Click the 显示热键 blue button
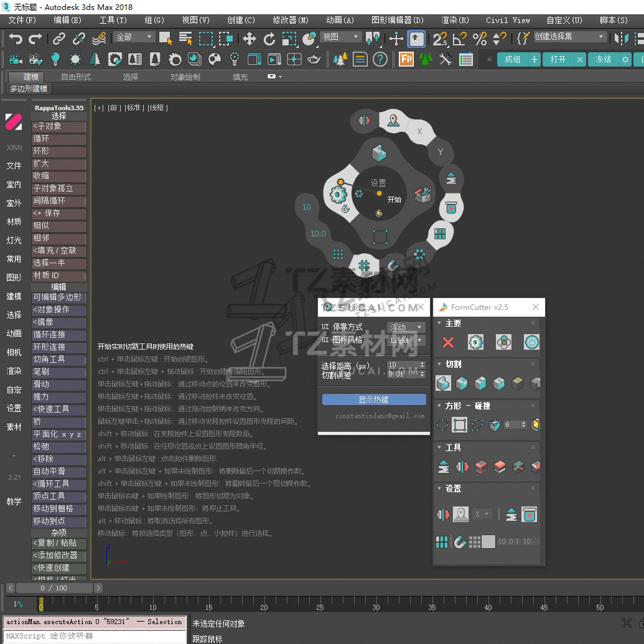644x644 pixels. coord(374,399)
